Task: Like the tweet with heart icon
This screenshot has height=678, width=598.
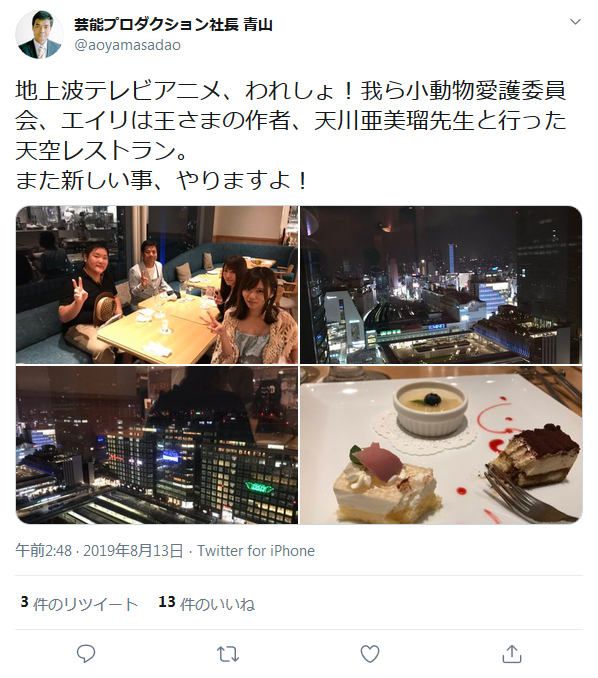Action: (370, 654)
